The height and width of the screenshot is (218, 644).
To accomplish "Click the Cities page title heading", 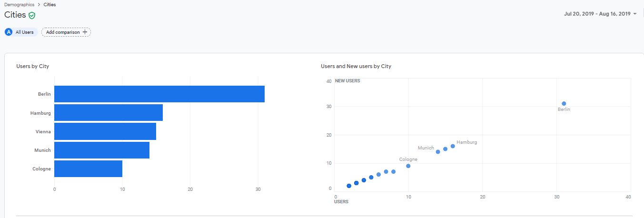I will [15, 15].
